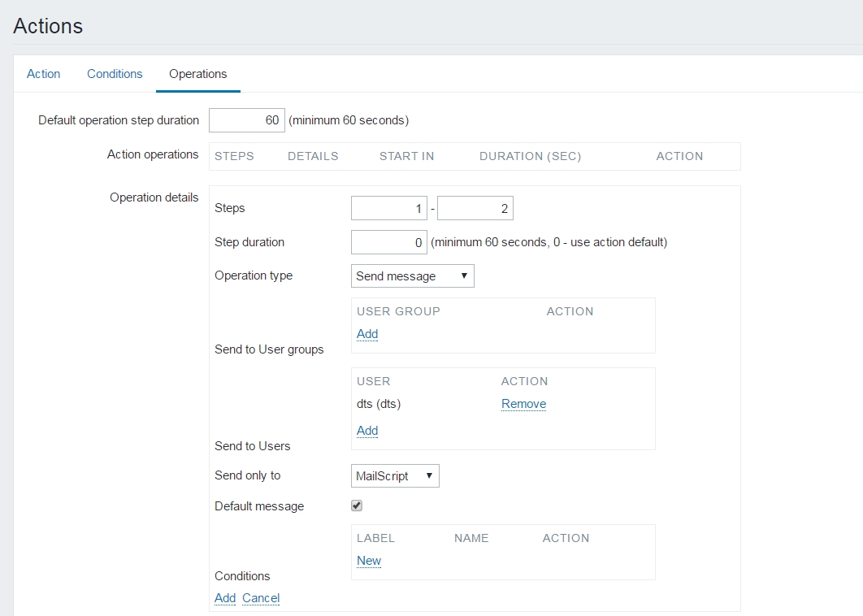The image size is (863, 616).
Task: Click the 'STEPS' column header
Action: pyautogui.click(x=234, y=156)
